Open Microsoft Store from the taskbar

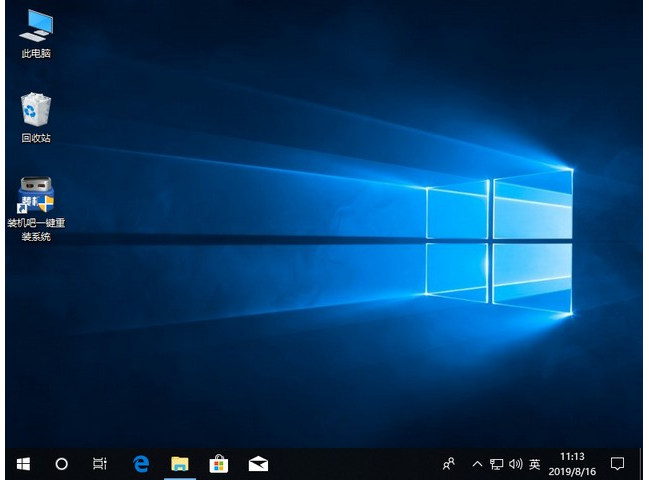218,464
